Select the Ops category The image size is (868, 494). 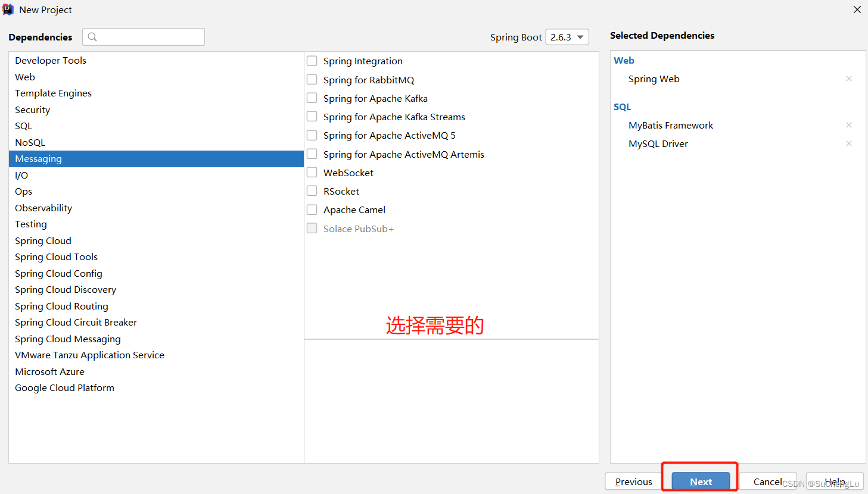coord(156,191)
